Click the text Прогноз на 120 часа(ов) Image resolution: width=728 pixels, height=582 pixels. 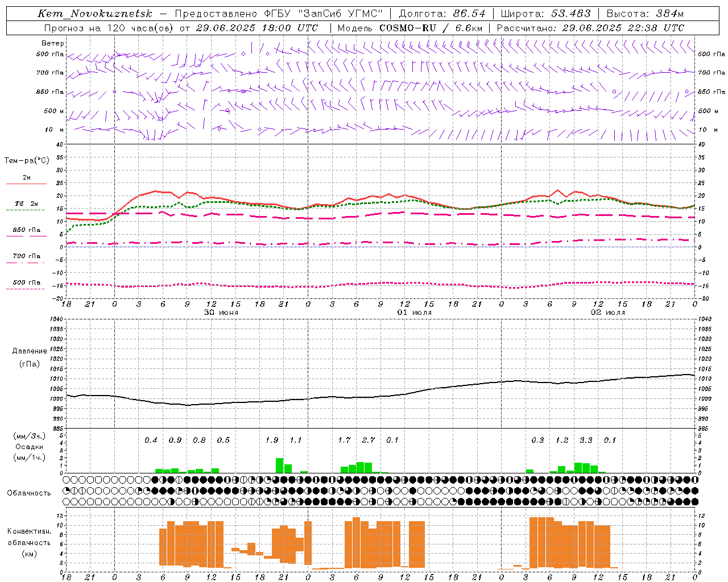pos(109,28)
